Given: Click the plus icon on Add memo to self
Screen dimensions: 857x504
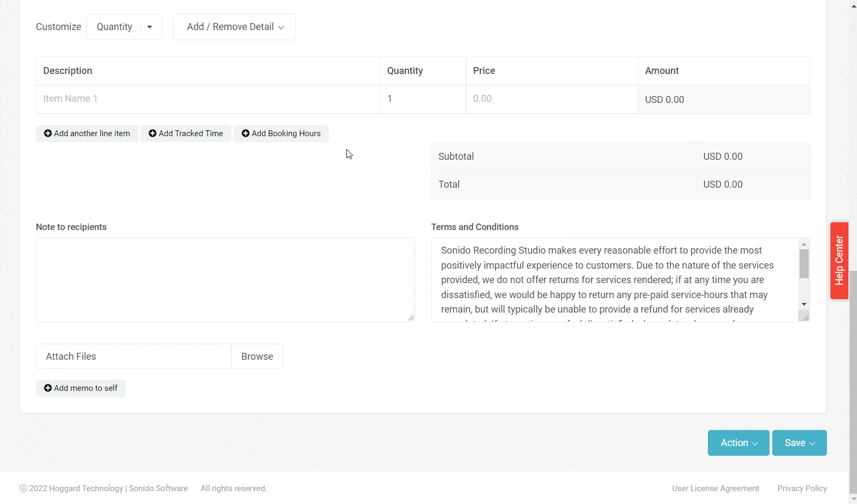Looking at the screenshot, I should click(48, 388).
